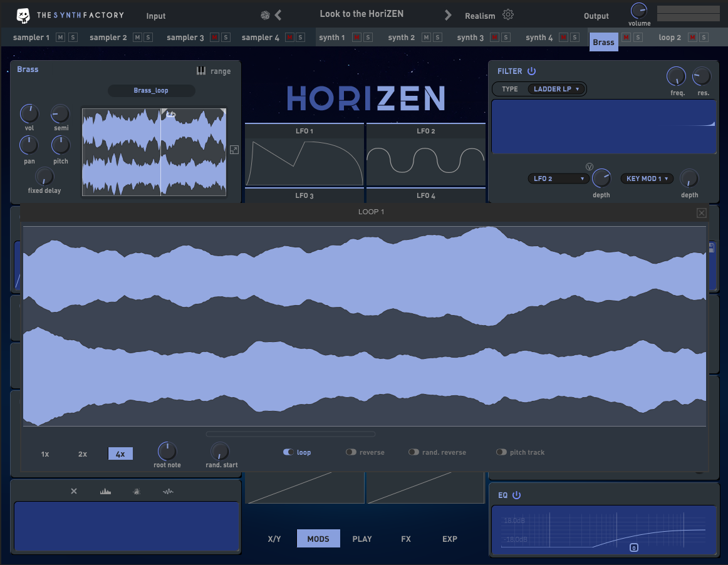Screen dimensions: 728x565
Task: Click the horizontal waveform scrollbar
Action: point(291,434)
